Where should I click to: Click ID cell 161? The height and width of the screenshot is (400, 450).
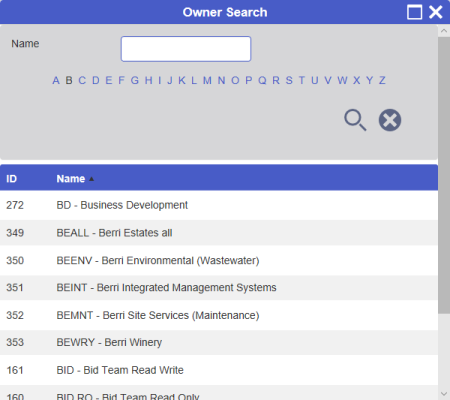click(x=15, y=370)
